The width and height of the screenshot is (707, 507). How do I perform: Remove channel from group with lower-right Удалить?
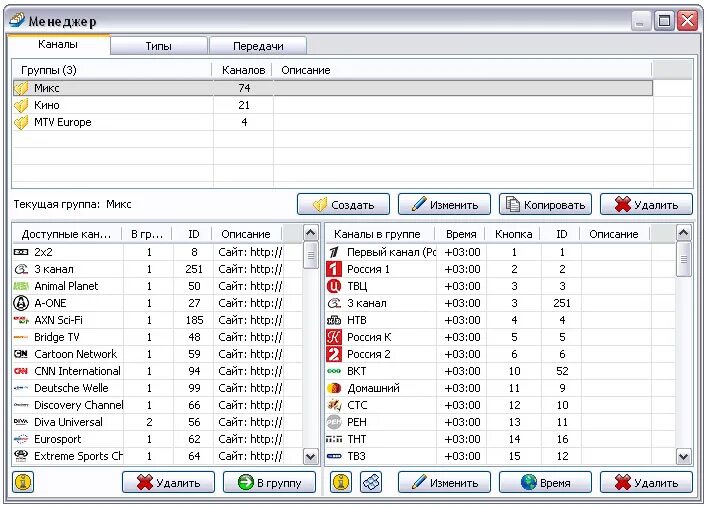[646, 483]
